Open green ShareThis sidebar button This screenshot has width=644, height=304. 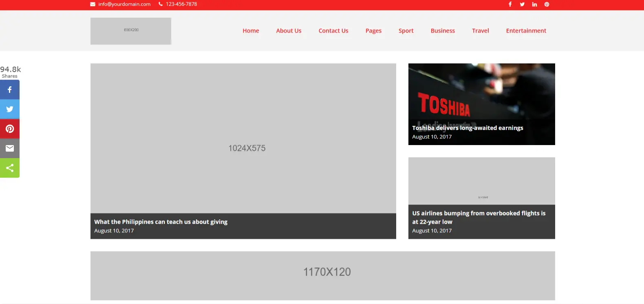click(10, 168)
